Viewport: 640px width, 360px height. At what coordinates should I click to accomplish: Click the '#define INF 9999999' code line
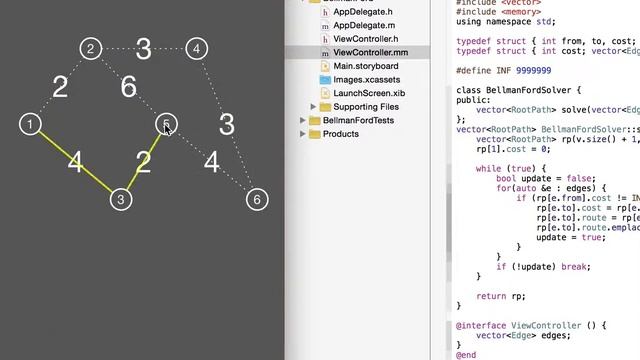point(504,71)
